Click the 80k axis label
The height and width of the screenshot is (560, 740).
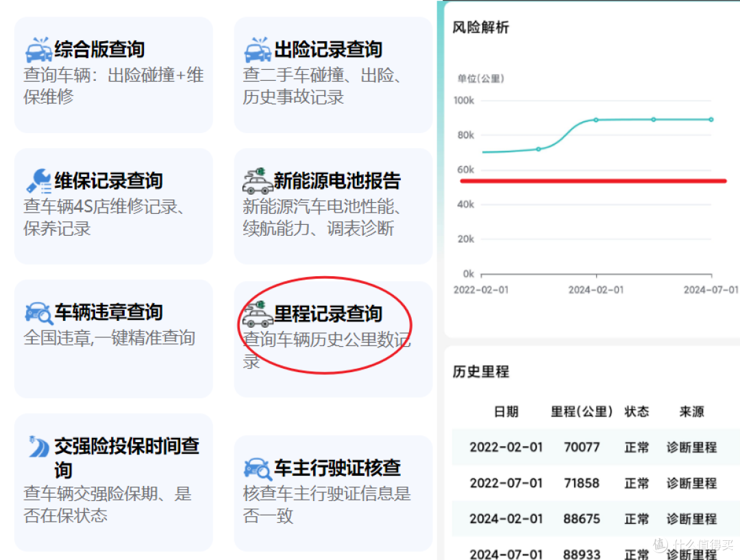[x=466, y=136]
